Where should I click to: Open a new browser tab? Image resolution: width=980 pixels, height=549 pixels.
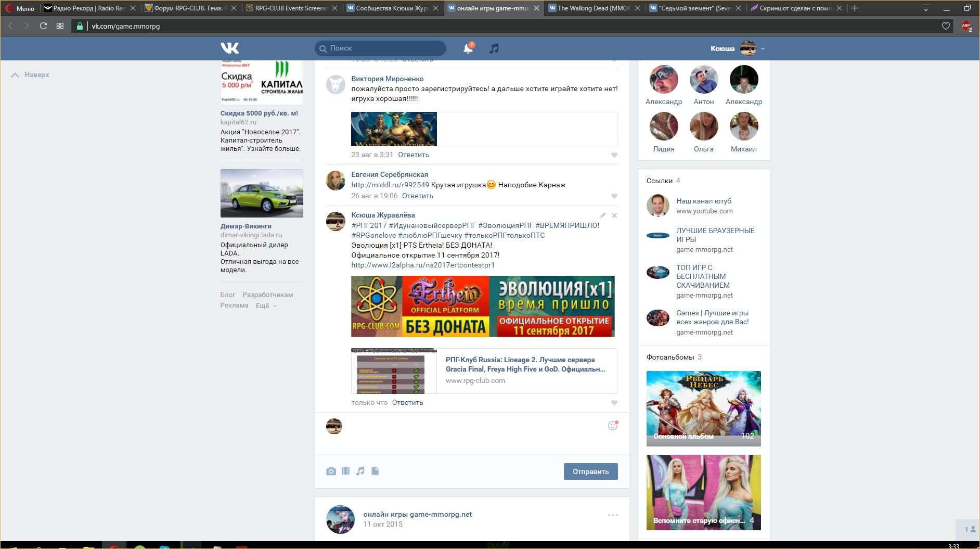click(855, 8)
